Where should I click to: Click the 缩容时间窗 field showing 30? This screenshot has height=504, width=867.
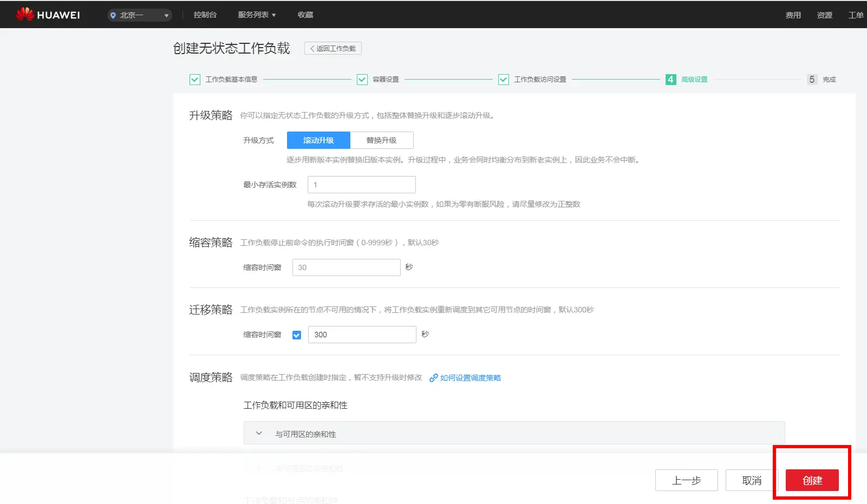coord(347,267)
